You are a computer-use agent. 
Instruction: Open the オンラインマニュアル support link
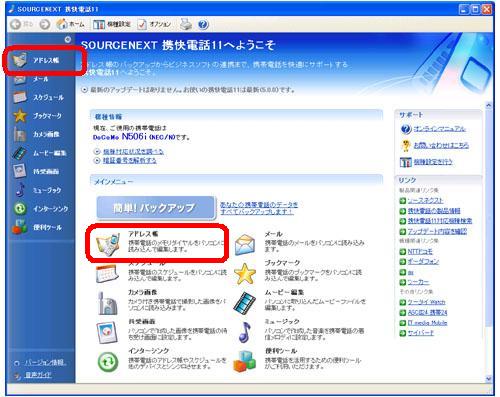click(440, 129)
